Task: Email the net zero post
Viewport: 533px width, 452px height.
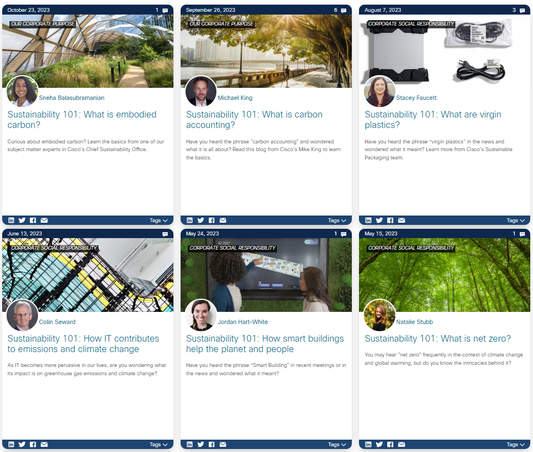Action: pyautogui.click(x=401, y=444)
